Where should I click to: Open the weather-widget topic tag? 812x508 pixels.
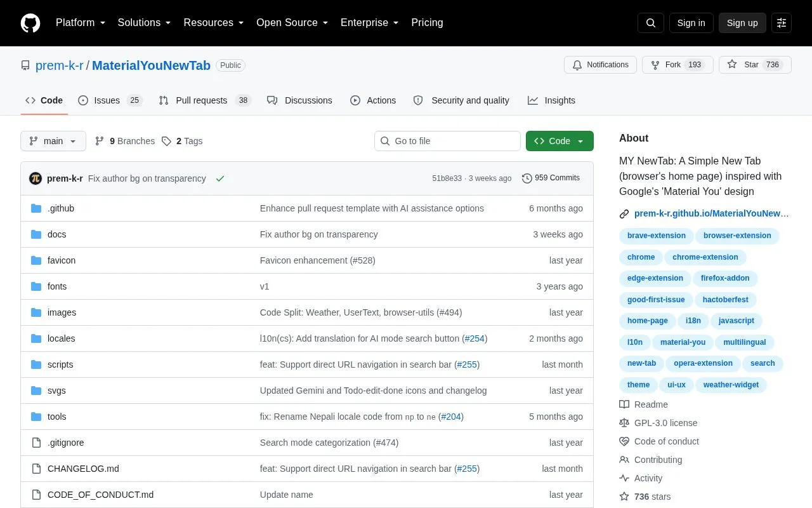(x=731, y=385)
